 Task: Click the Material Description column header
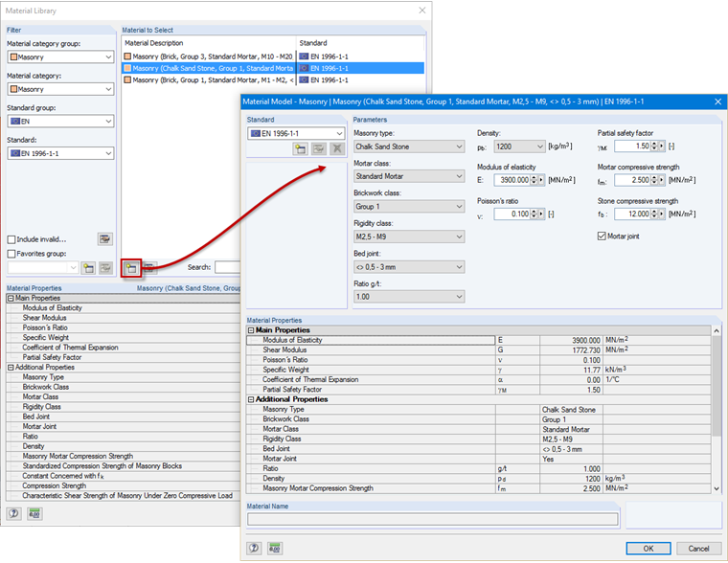click(x=209, y=43)
